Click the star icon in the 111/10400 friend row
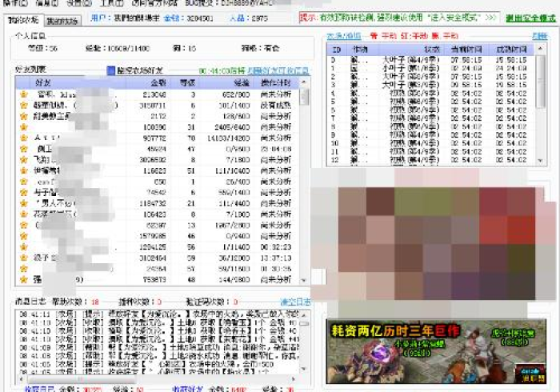This screenshot has width=560, height=392. [x=24, y=170]
